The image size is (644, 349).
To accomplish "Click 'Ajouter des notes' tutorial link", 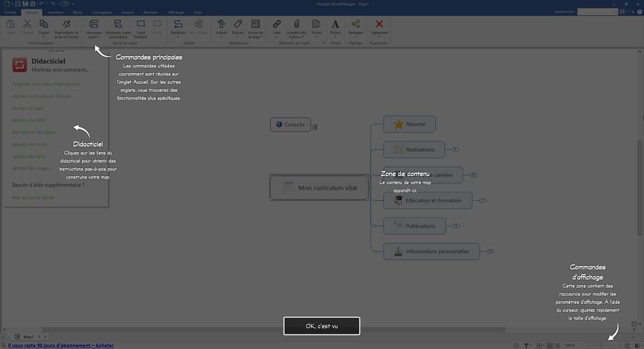I will click(30, 144).
